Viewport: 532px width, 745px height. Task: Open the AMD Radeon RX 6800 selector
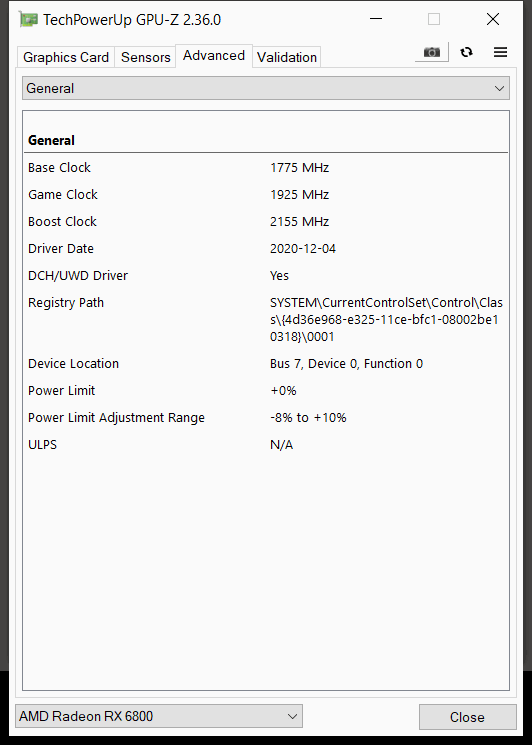click(159, 716)
